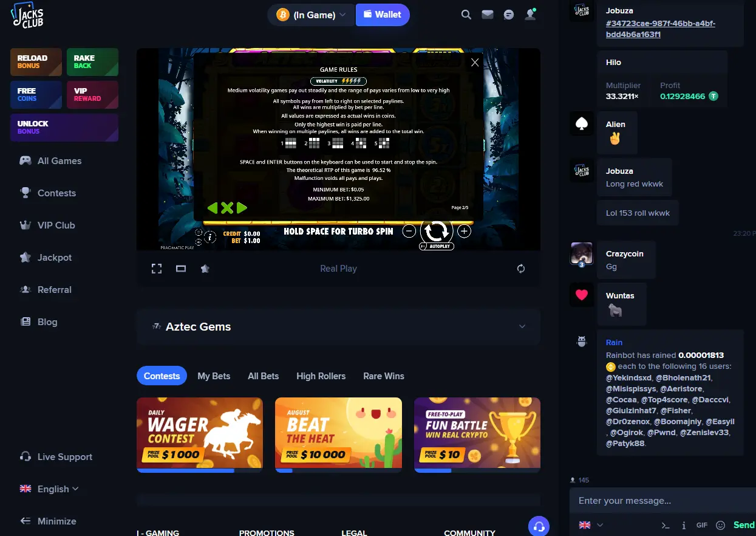Open the game info i button
The image size is (756, 536).
(x=210, y=237)
